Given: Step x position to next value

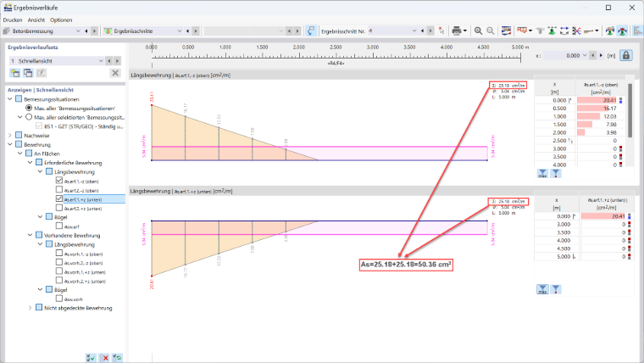Looking at the screenshot, I should click(602, 55).
